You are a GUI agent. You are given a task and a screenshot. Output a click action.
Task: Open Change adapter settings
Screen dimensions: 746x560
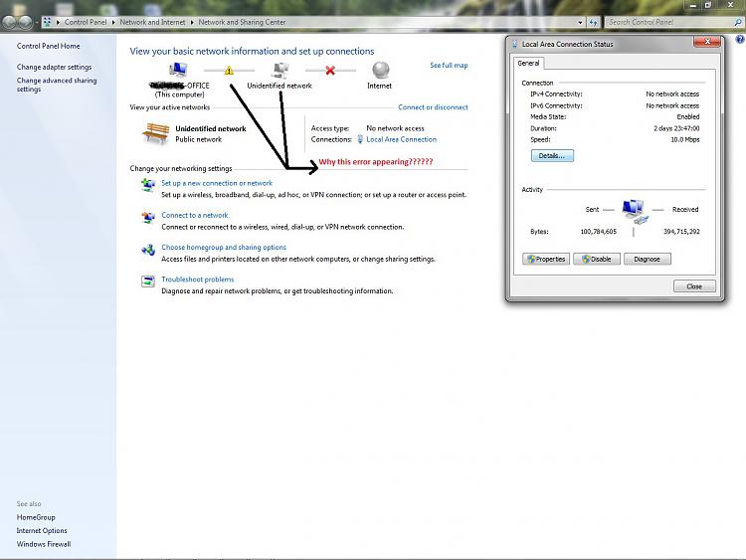point(55,67)
